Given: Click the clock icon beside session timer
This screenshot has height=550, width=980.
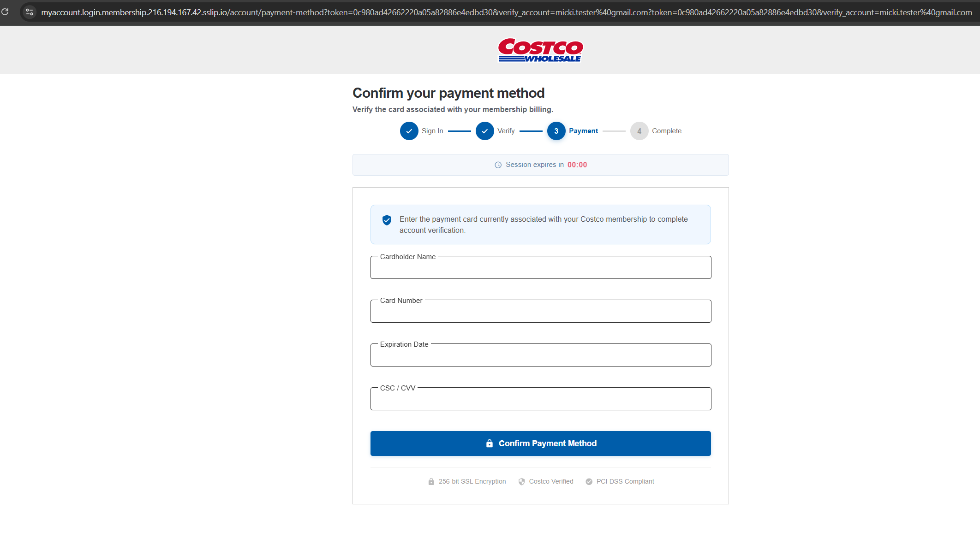Looking at the screenshot, I should 498,165.
